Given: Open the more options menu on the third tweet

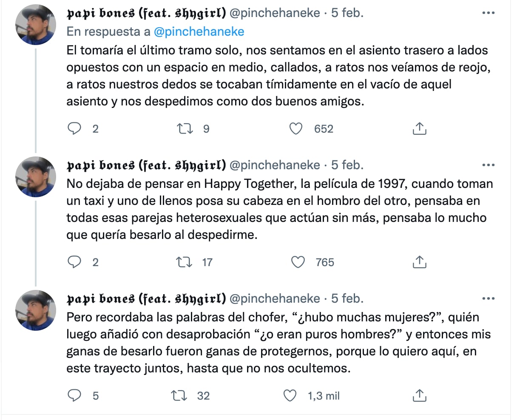Looking at the screenshot, I should point(489,298).
